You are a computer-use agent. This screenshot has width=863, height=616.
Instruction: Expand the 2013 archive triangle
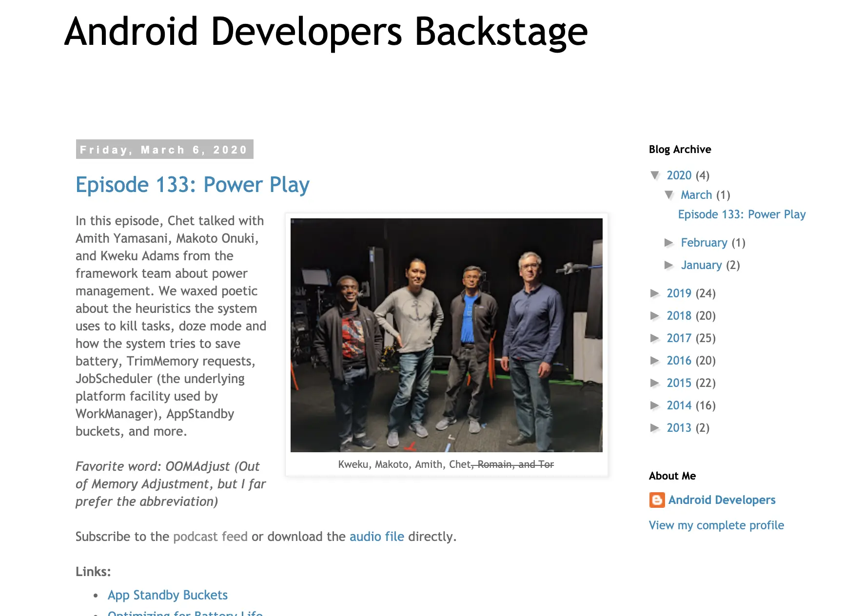pos(655,428)
